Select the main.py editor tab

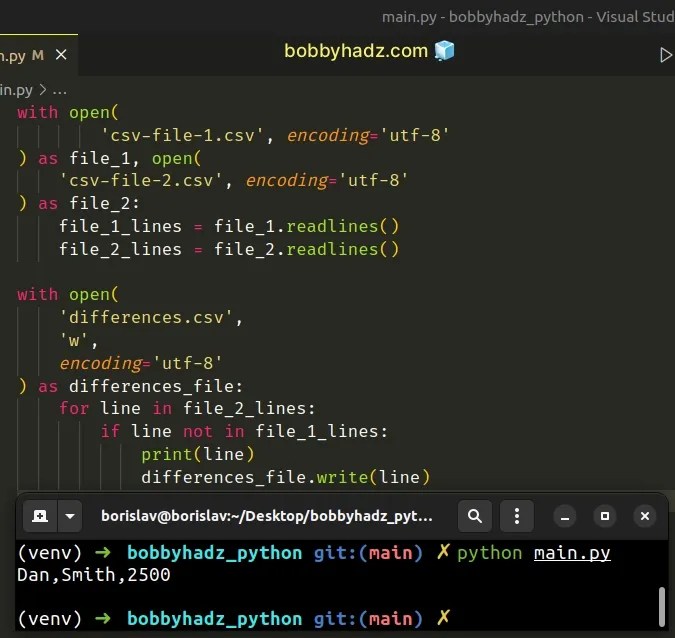point(38,55)
